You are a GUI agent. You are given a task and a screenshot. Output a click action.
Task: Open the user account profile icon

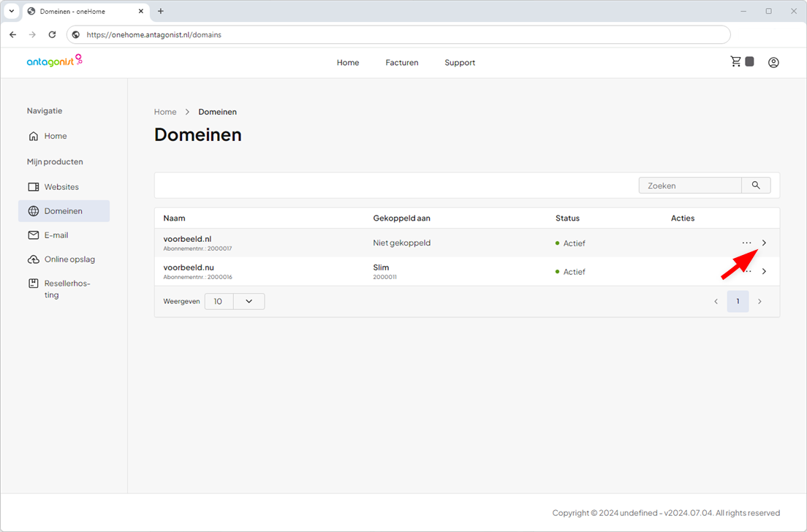pyautogui.click(x=773, y=62)
